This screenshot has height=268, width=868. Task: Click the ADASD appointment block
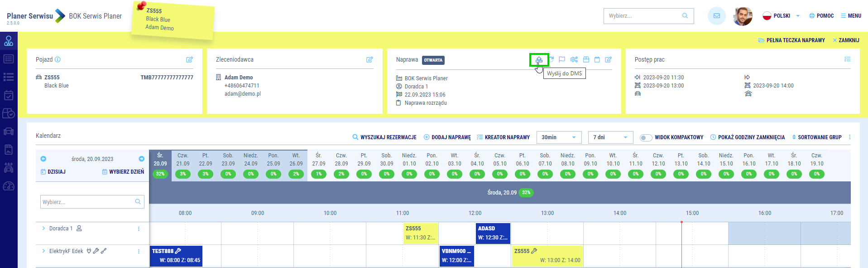(x=493, y=233)
